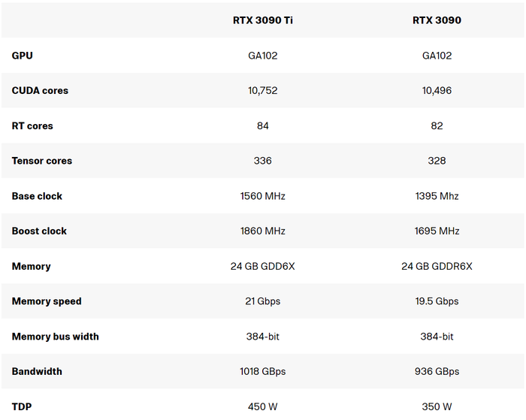The height and width of the screenshot is (420, 526).
Task: Select the Boost clock row label
Action: 39,231
